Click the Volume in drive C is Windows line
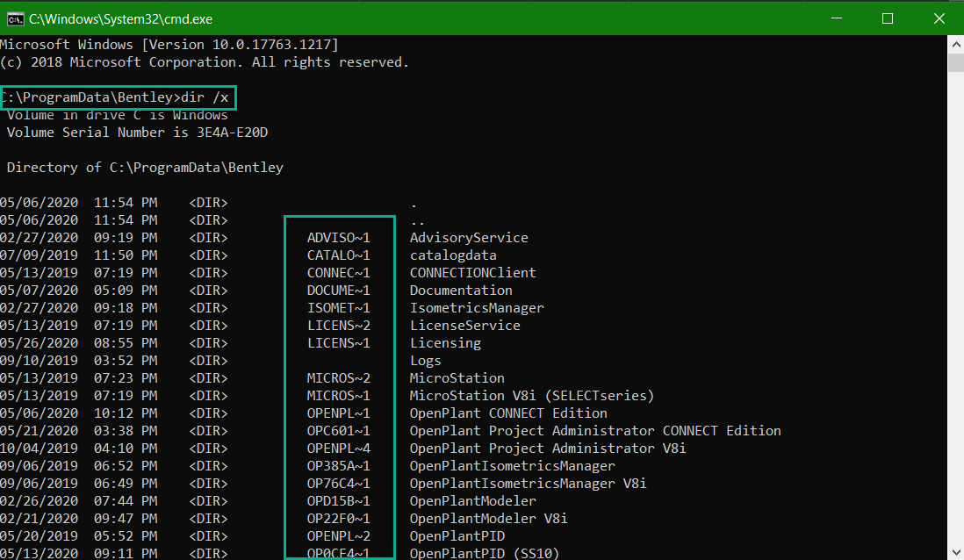The width and height of the screenshot is (964, 560). pos(117,115)
